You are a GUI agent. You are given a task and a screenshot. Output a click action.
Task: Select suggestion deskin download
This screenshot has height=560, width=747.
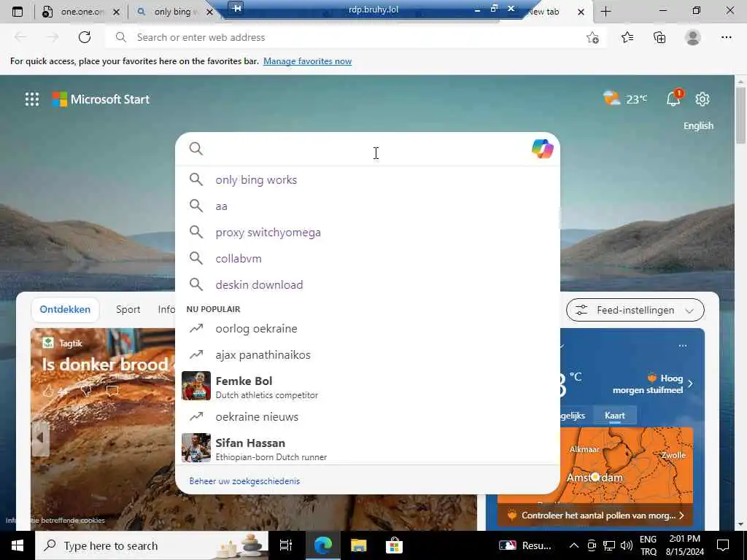(368, 284)
